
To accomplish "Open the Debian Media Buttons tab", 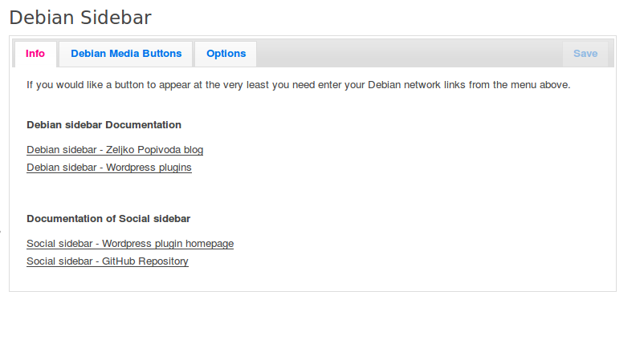I will point(126,54).
